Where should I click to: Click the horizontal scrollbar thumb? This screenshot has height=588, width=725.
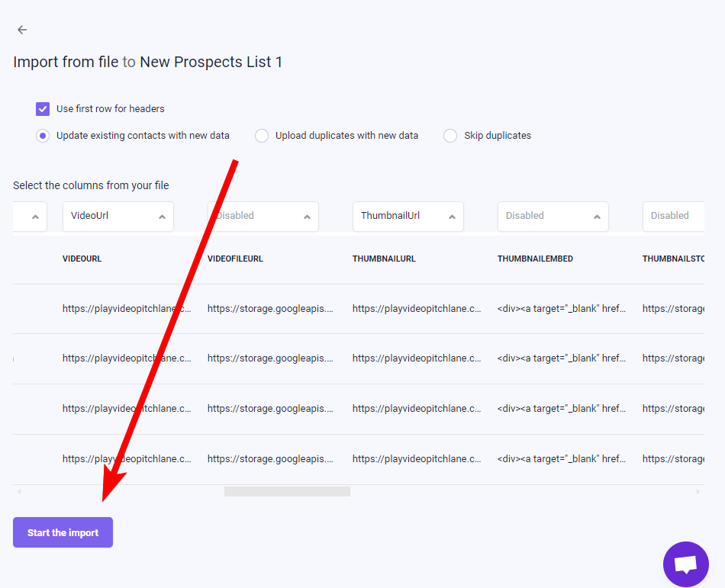click(x=287, y=491)
